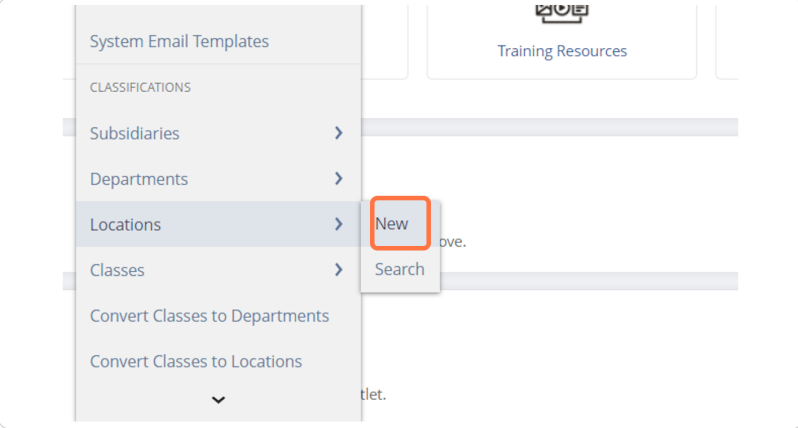Choose Search from the Locations submenu
The width and height of the screenshot is (798, 428).
pos(400,269)
